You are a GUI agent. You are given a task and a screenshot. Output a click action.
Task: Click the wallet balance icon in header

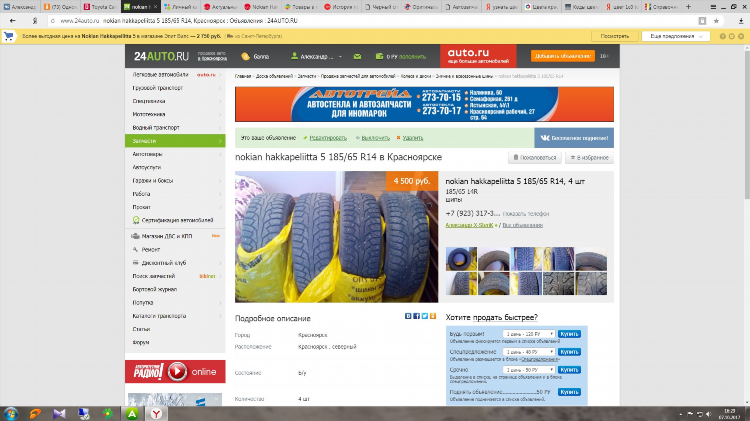pos(379,56)
